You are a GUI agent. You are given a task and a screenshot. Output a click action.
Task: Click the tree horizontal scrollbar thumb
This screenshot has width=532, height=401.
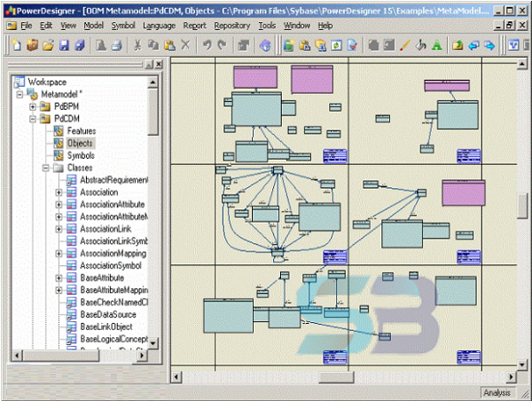coord(61,356)
